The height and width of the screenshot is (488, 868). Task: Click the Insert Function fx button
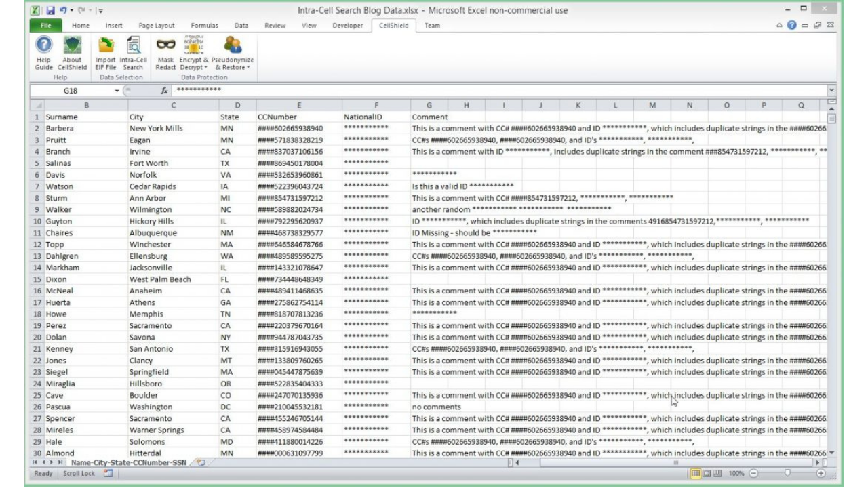(x=165, y=89)
